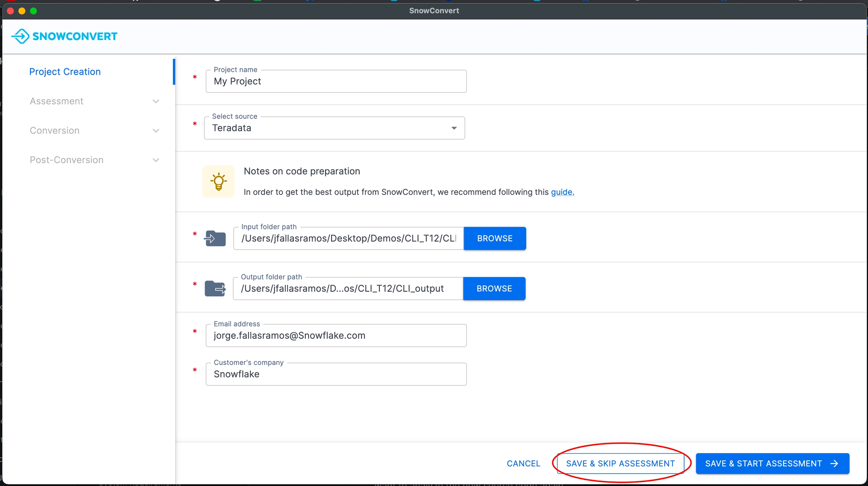
Task: Click the arrow icon on Start Assessment
Action: coord(834,463)
